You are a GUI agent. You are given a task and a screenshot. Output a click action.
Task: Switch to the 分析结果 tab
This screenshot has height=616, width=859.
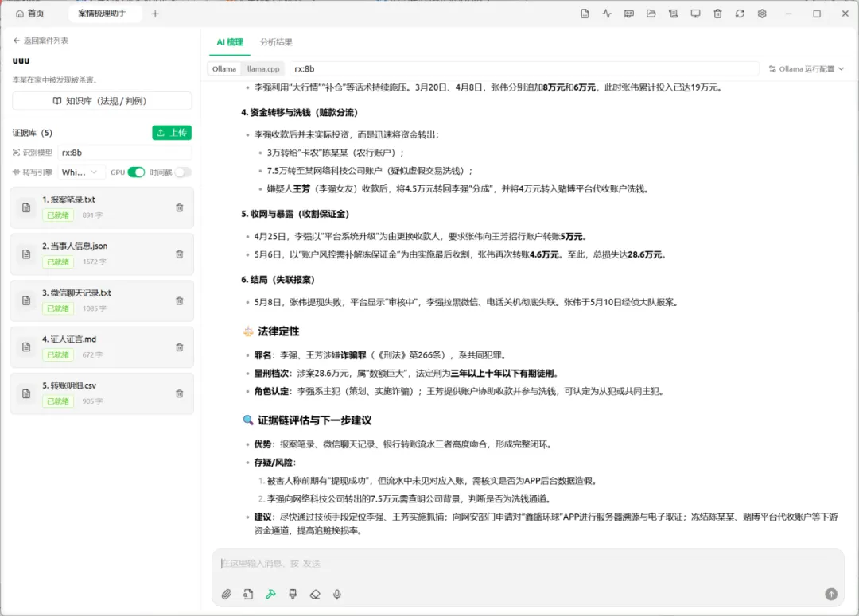276,42
